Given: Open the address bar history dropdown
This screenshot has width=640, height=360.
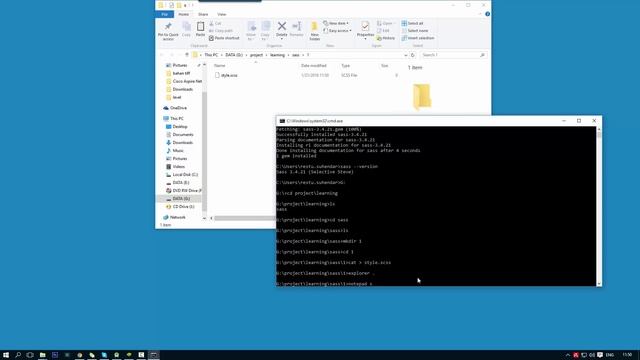Looking at the screenshot, I should pyautogui.click(x=405, y=55).
